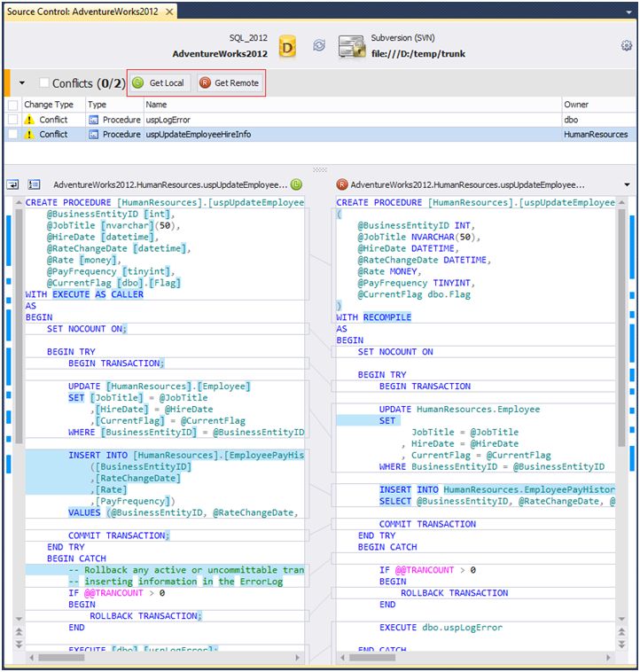Collapse the Conflicts group arrow
Screen dimensions: 640x672
[22, 83]
